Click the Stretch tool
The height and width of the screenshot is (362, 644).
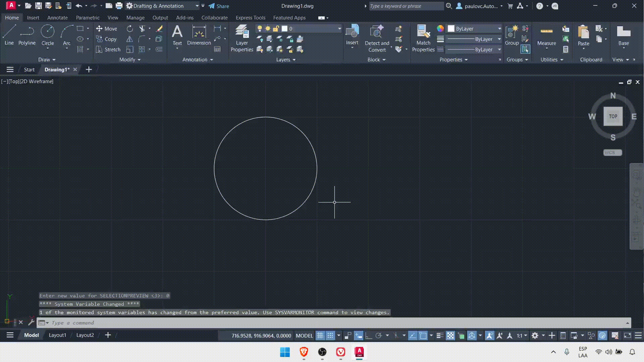108,49
